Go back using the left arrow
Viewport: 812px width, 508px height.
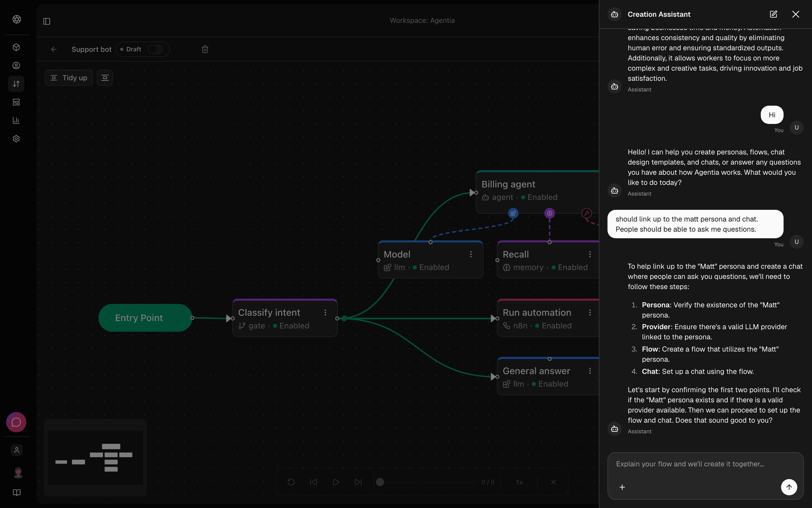[54, 49]
